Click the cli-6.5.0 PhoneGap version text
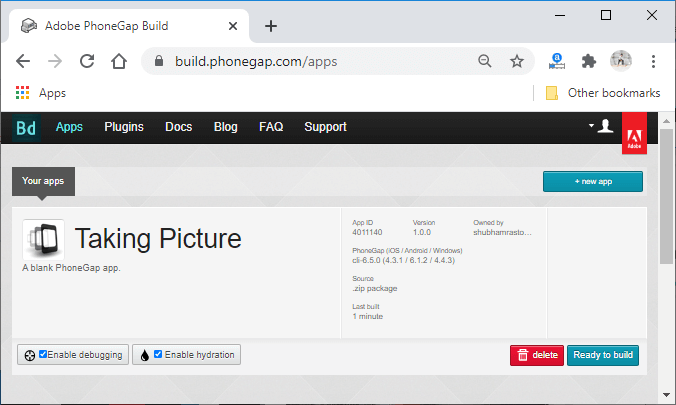This screenshot has height=405, width=676. pos(403,261)
